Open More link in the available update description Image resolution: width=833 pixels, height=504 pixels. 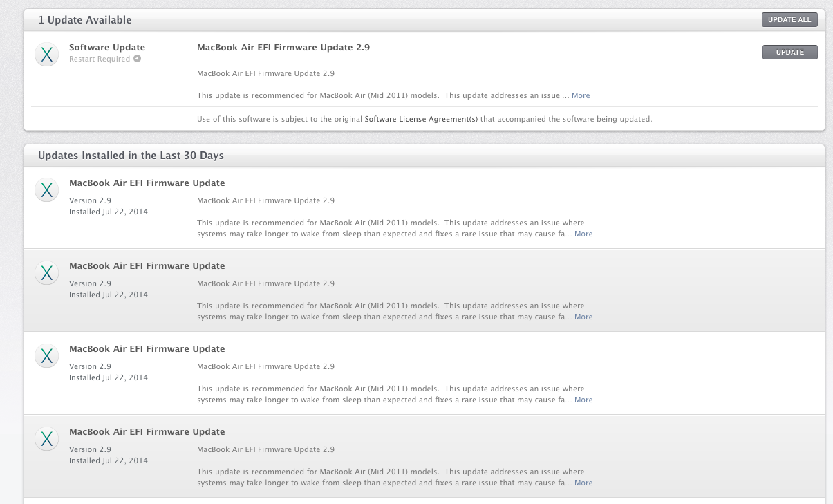(581, 95)
